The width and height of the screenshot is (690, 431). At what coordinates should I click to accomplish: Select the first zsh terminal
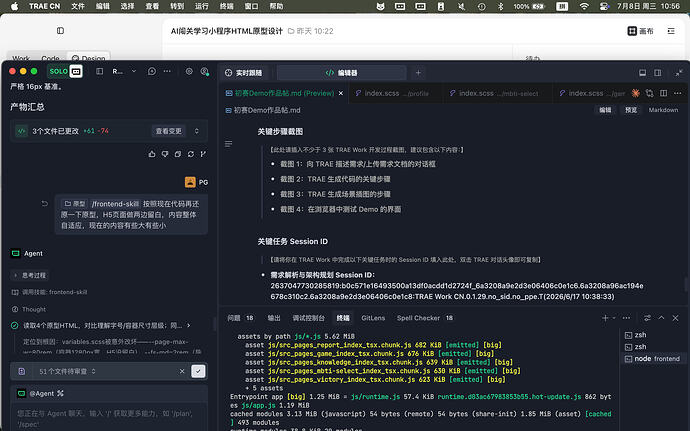pos(652,335)
